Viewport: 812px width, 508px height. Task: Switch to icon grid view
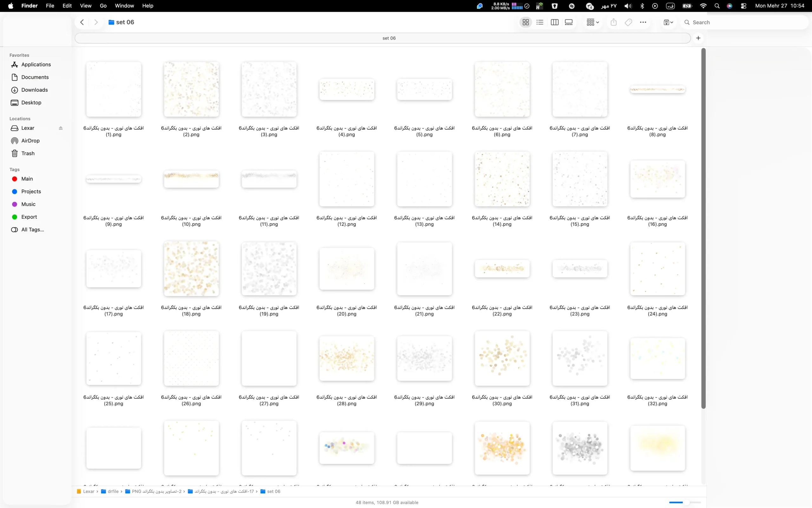(x=526, y=22)
